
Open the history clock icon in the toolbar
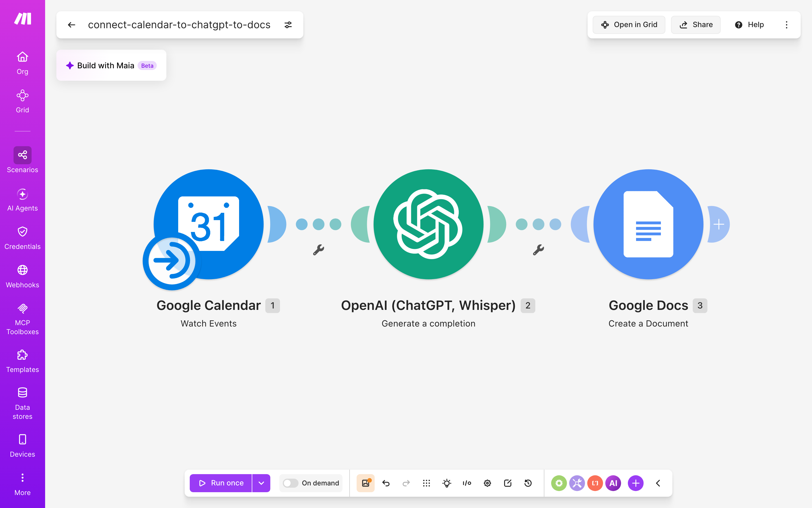pyautogui.click(x=528, y=483)
